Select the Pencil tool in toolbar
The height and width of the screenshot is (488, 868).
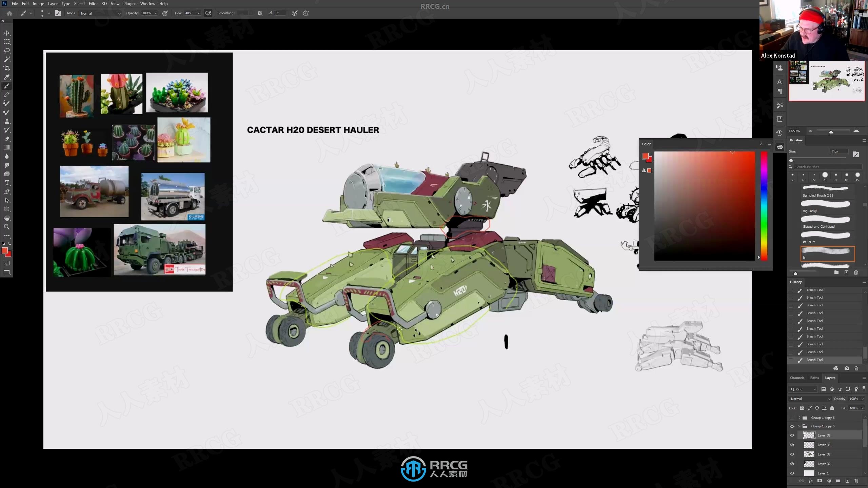click(6, 95)
